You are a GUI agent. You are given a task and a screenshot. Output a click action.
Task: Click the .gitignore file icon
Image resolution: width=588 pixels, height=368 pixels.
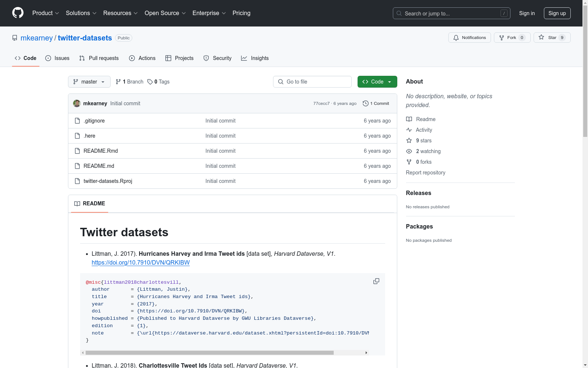click(77, 121)
